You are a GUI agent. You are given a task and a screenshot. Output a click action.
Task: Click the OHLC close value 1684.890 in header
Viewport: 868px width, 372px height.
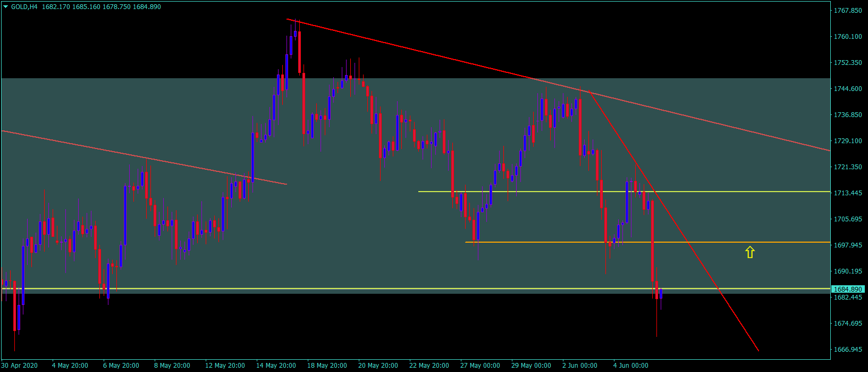click(x=147, y=7)
